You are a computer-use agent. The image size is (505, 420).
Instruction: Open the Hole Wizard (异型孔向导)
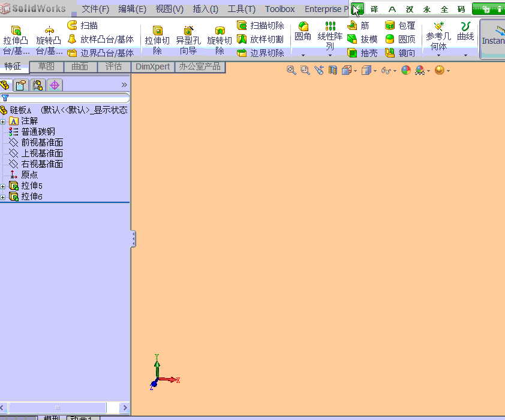pos(188,40)
